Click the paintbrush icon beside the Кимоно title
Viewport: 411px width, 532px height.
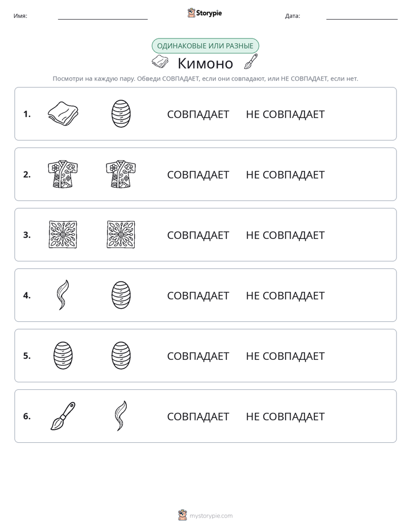pyautogui.click(x=251, y=62)
